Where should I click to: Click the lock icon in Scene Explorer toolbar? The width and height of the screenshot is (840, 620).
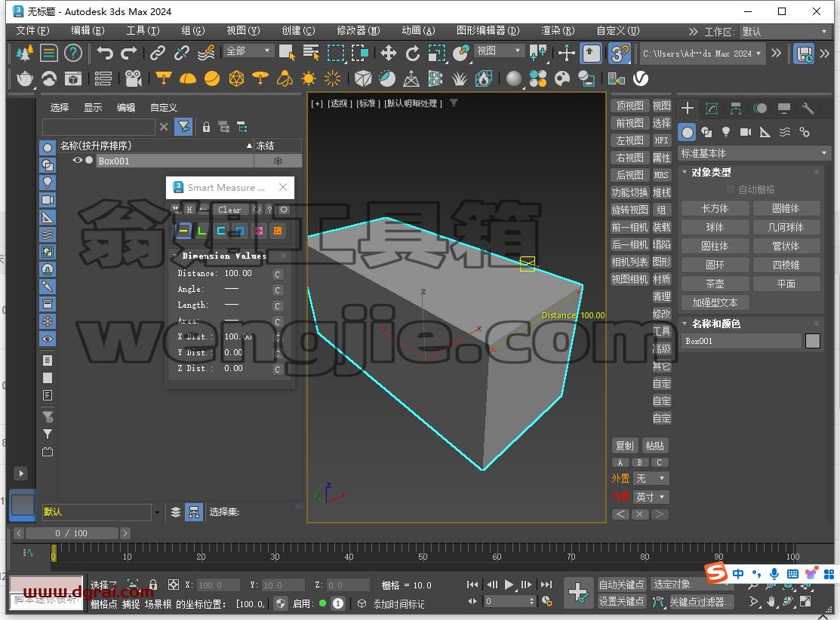206,127
